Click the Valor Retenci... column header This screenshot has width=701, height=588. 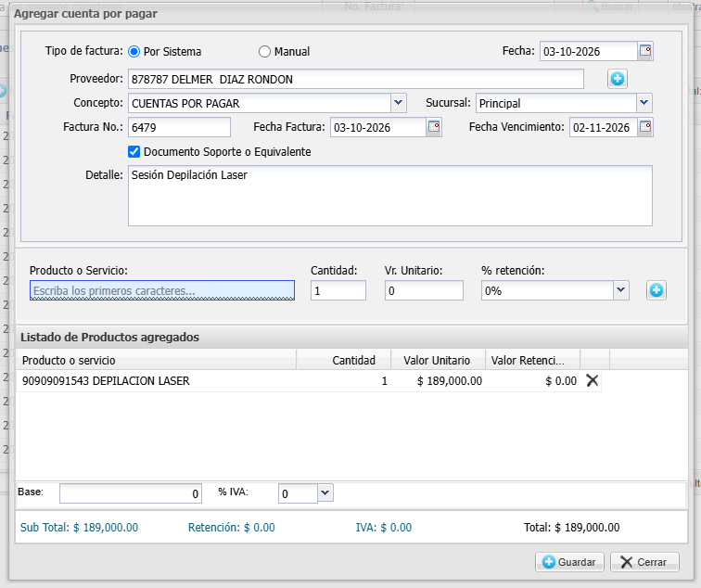[533, 360]
